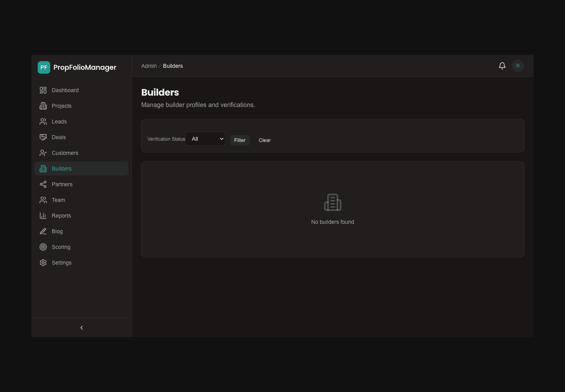This screenshot has width=565, height=392.
Task: Click the Blog pen icon
Action: [x=43, y=231]
